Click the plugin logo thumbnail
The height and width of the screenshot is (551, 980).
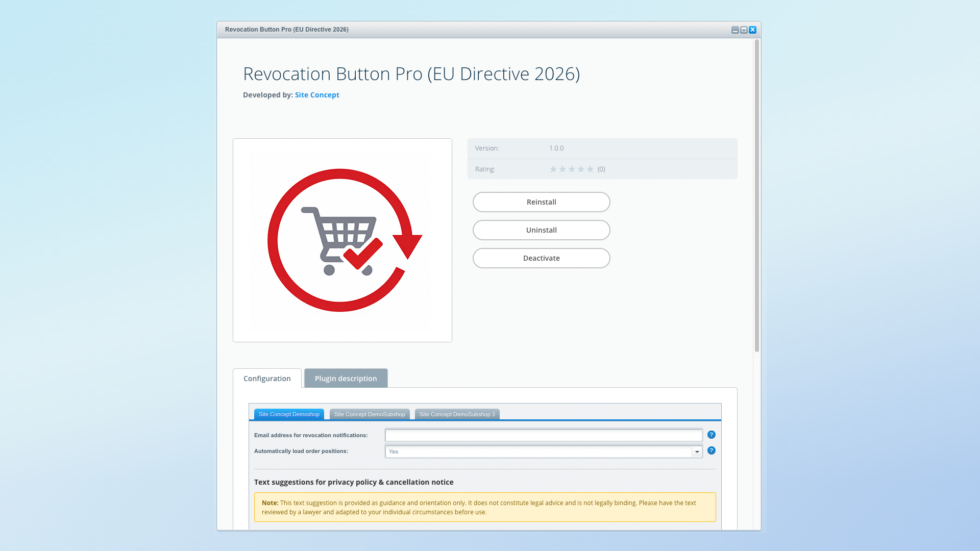point(342,240)
